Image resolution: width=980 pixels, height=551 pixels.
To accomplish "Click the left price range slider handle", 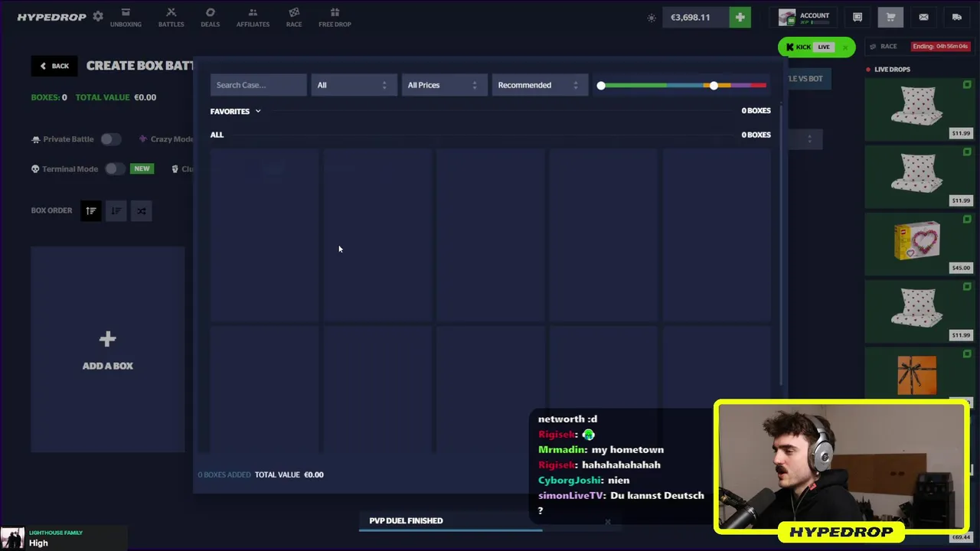I will click(x=601, y=85).
